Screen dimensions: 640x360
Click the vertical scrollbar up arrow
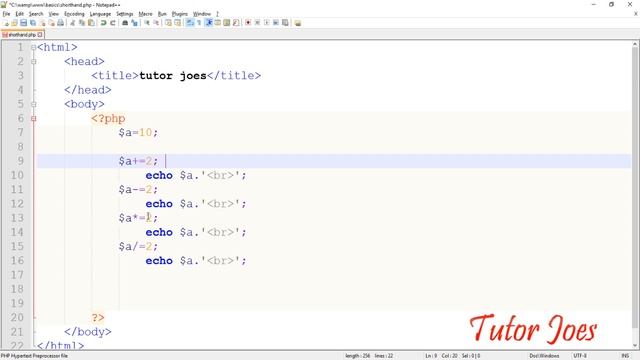(636, 44)
